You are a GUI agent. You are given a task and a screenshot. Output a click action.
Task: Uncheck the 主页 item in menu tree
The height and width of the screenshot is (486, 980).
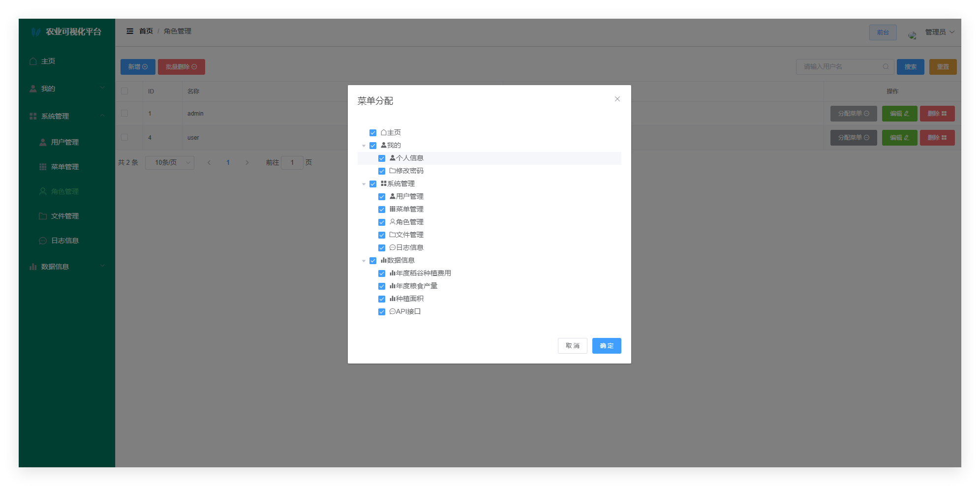pos(372,132)
